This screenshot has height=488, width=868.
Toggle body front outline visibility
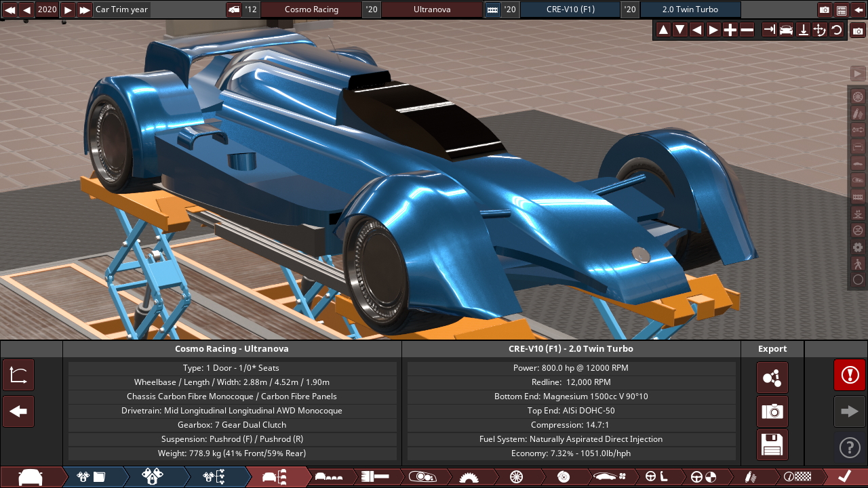click(858, 147)
